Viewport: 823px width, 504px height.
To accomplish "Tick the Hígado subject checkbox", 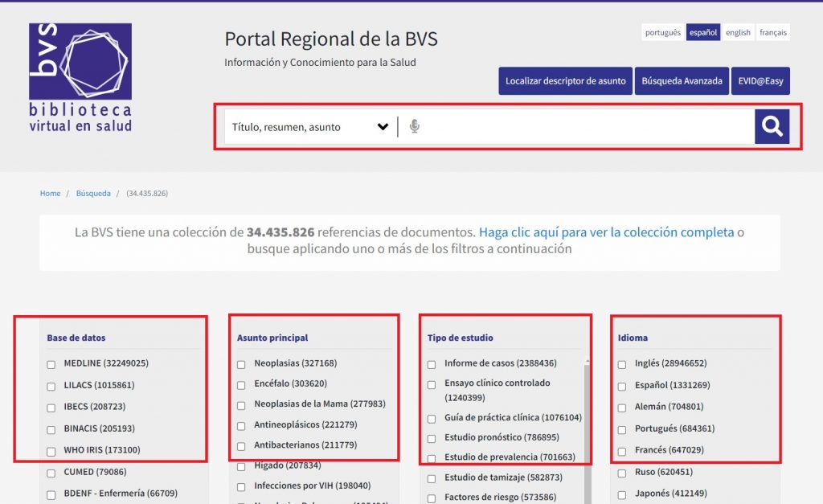I will (241, 466).
